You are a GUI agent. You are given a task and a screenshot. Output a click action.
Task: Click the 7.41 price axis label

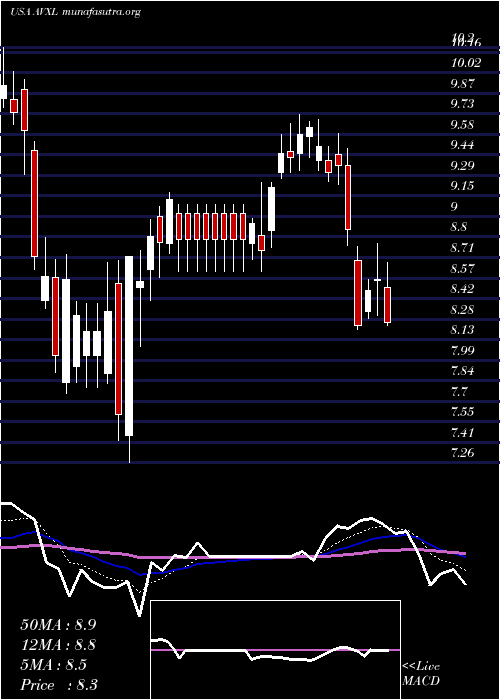pyautogui.click(x=462, y=433)
